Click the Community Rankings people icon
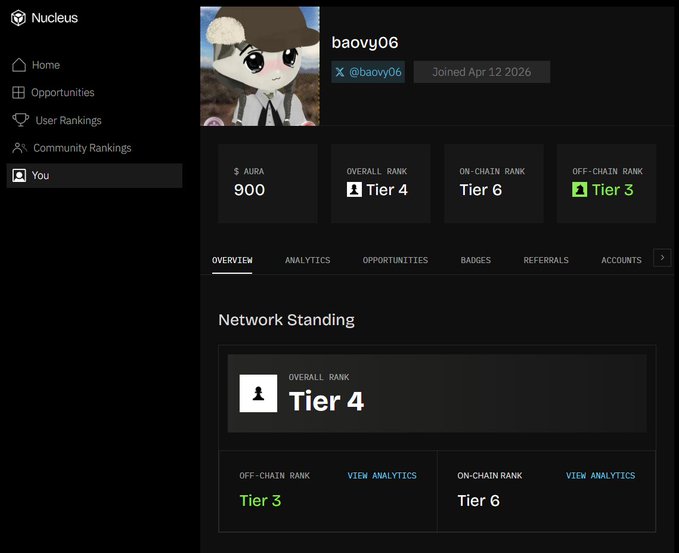Image resolution: width=679 pixels, height=553 pixels. [x=19, y=148]
